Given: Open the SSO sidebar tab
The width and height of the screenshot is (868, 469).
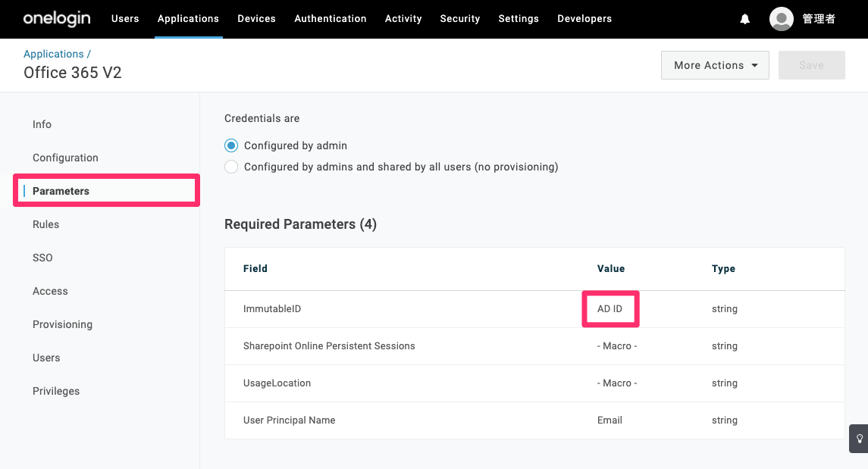Looking at the screenshot, I should click(x=42, y=258).
